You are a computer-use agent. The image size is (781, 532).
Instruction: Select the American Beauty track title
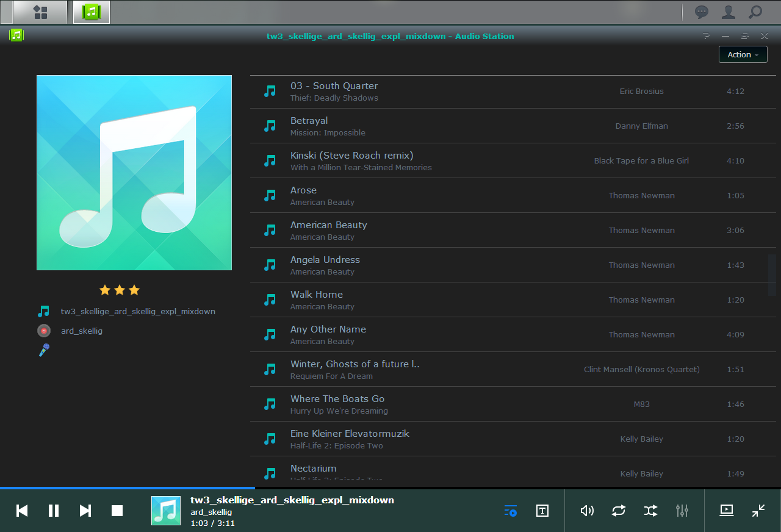(x=329, y=225)
